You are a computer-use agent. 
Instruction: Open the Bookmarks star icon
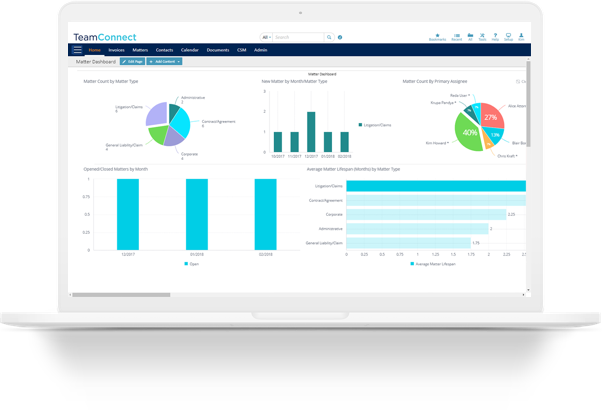(x=437, y=37)
